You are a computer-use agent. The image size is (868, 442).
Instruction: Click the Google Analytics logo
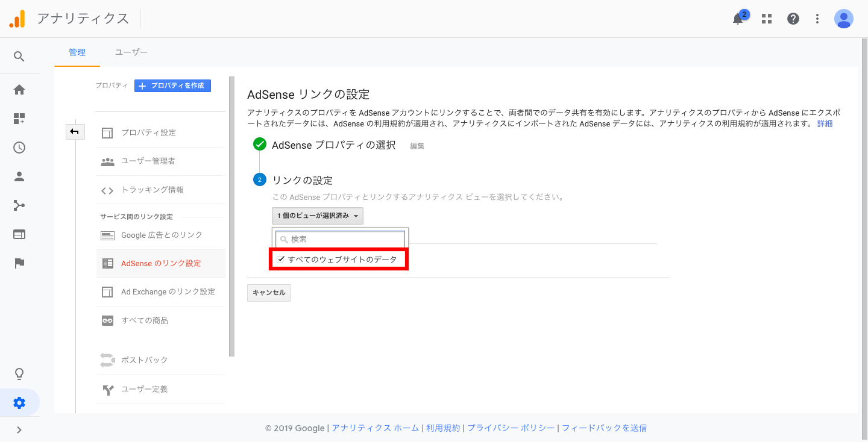point(17,19)
